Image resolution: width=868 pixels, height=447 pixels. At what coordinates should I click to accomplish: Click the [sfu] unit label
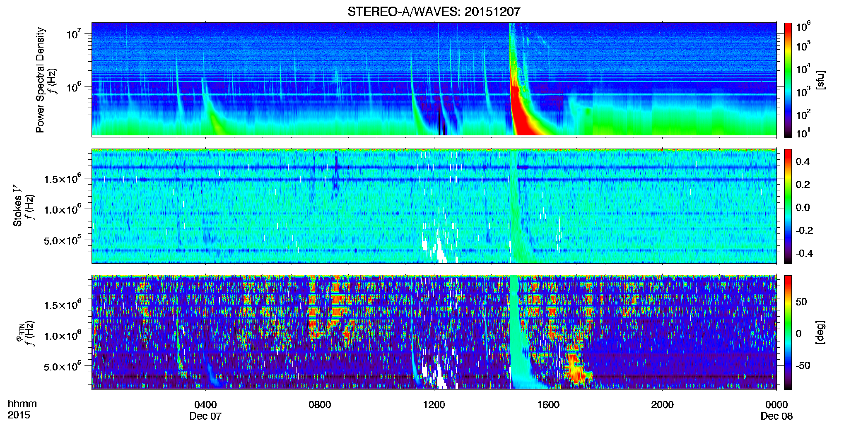(x=820, y=80)
